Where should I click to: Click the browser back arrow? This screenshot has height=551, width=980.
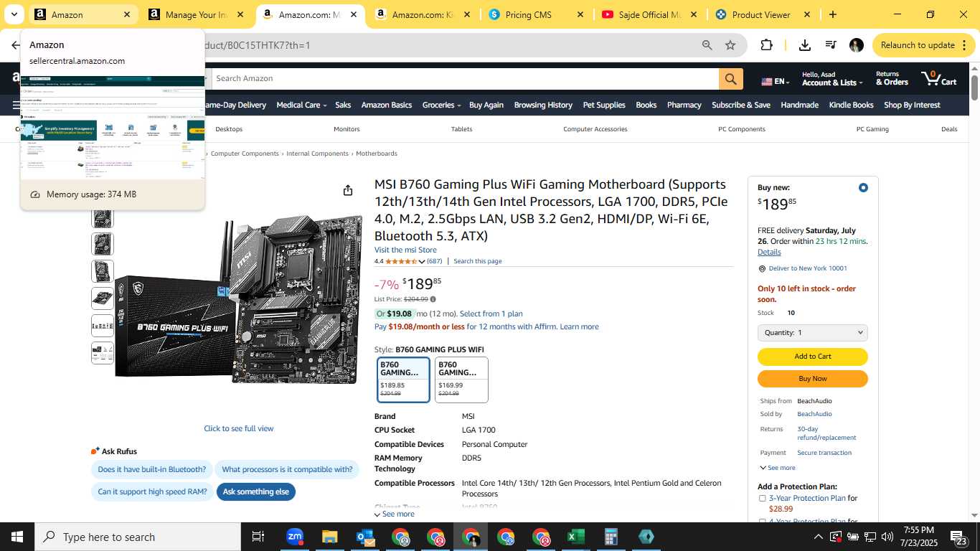[x=15, y=45]
